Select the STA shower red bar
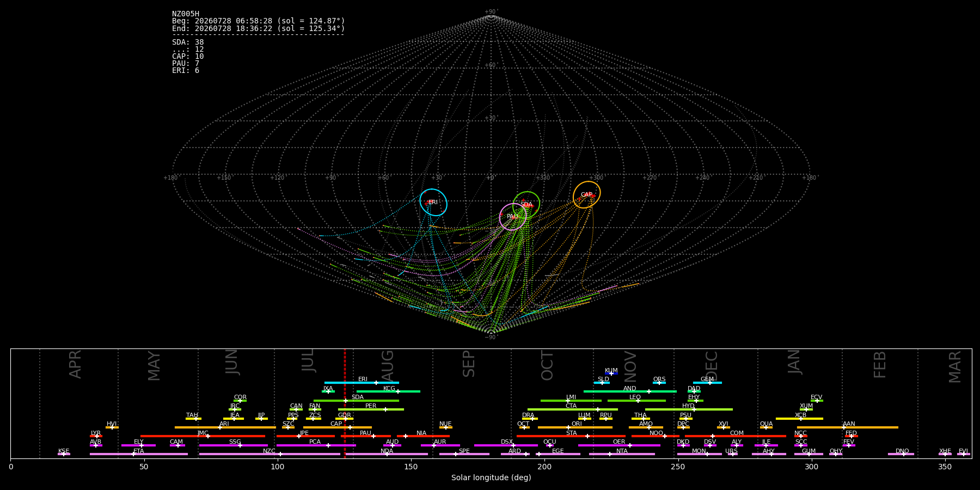The height and width of the screenshot is (490, 980). coord(571,436)
